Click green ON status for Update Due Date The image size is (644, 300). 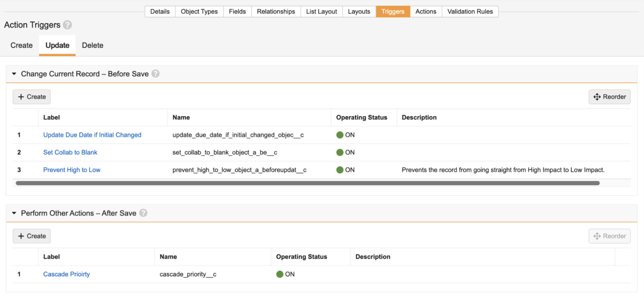(x=339, y=135)
